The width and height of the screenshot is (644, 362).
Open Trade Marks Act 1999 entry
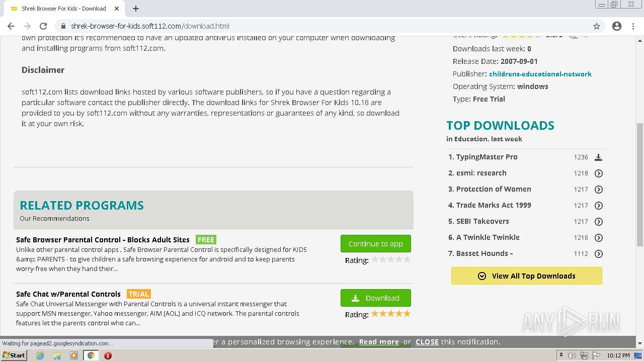(x=494, y=205)
